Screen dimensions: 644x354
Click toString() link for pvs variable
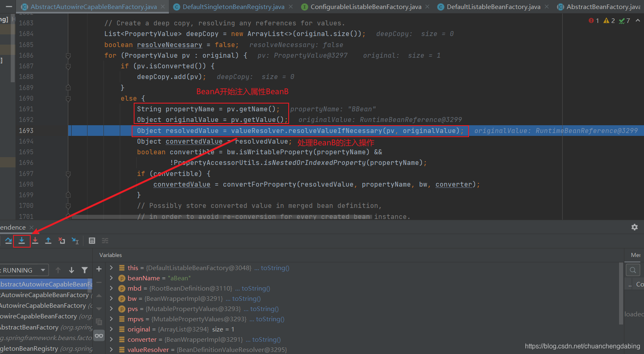tap(265, 309)
